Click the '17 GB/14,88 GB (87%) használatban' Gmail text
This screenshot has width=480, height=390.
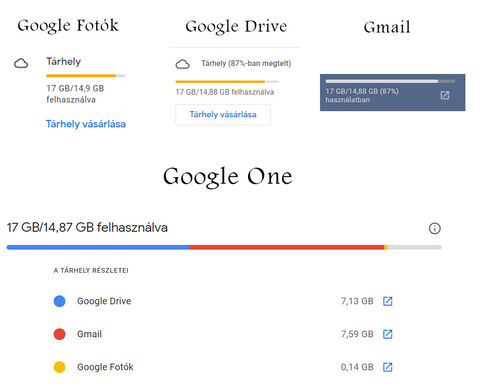point(362,95)
